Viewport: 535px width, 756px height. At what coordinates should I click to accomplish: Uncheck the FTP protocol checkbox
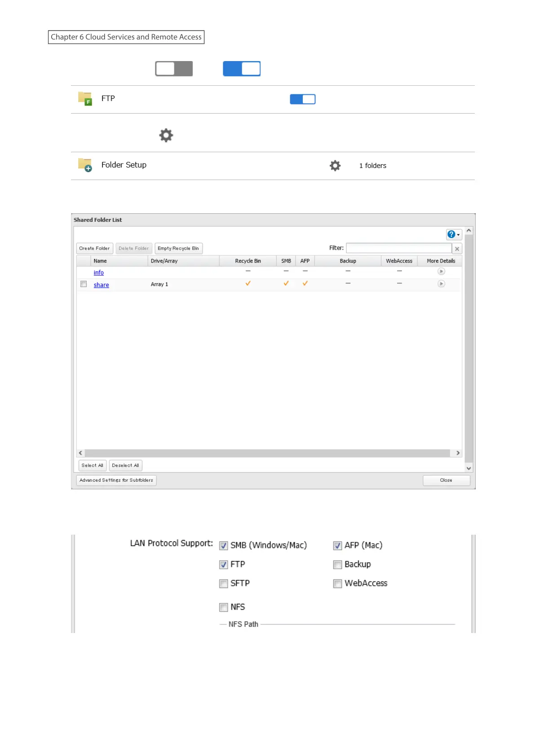point(224,565)
